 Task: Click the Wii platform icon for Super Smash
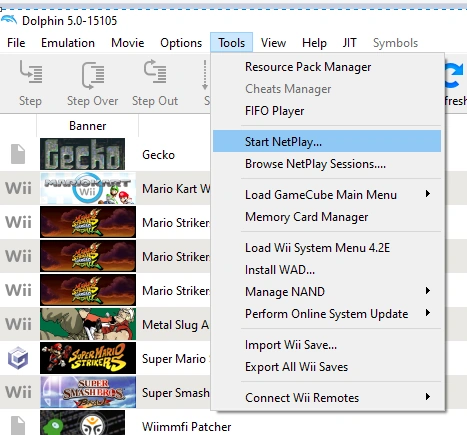tap(18, 392)
